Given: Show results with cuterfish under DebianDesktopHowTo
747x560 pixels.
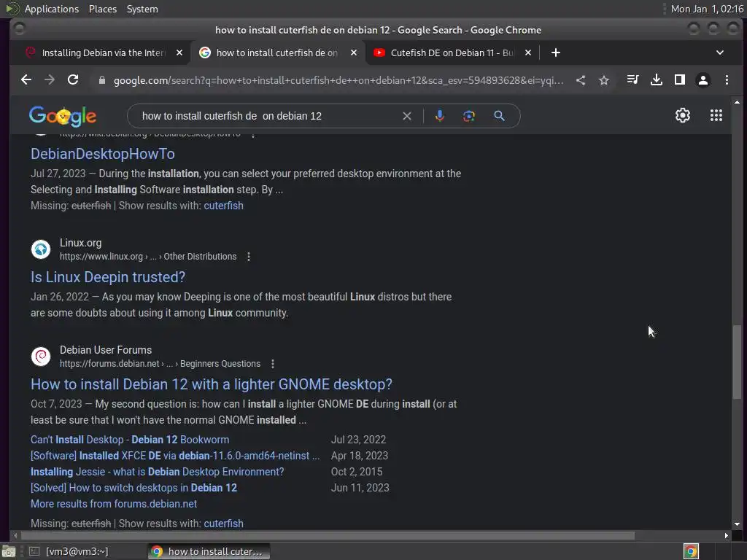Looking at the screenshot, I should click(x=223, y=206).
